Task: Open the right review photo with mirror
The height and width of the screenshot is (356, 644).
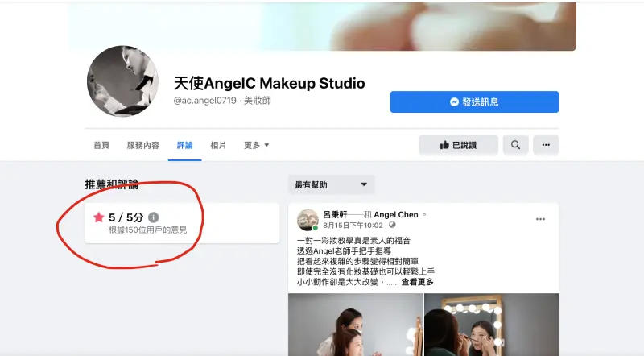Action: (x=492, y=325)
